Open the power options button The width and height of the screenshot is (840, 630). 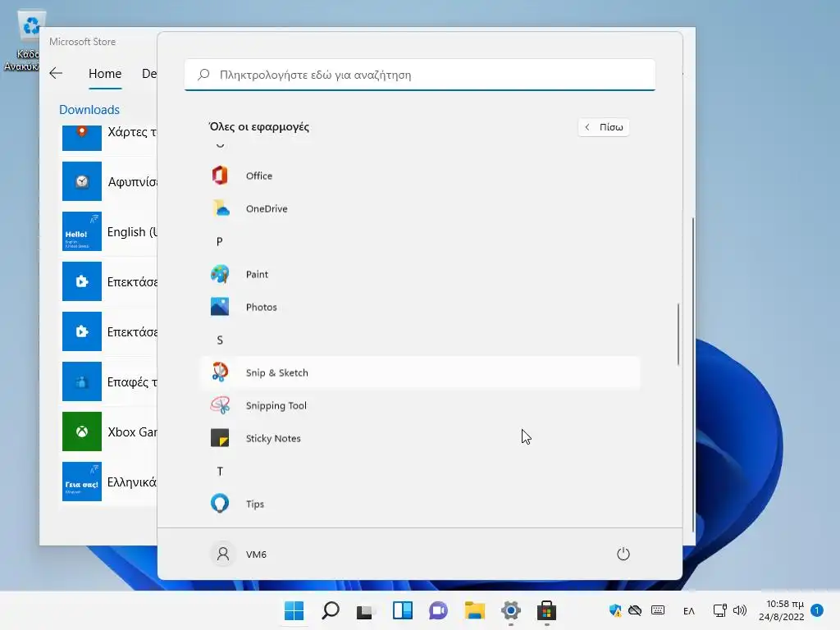(623, 554)
